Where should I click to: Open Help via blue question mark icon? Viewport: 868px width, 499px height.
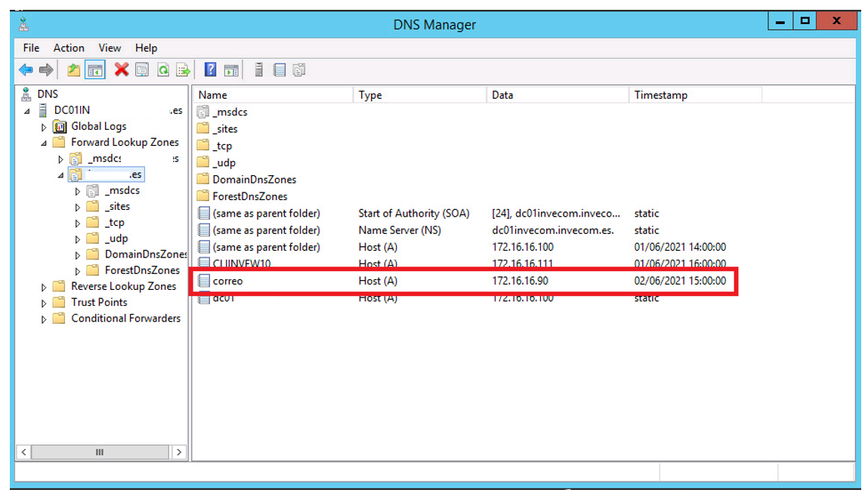click(210, 69)
